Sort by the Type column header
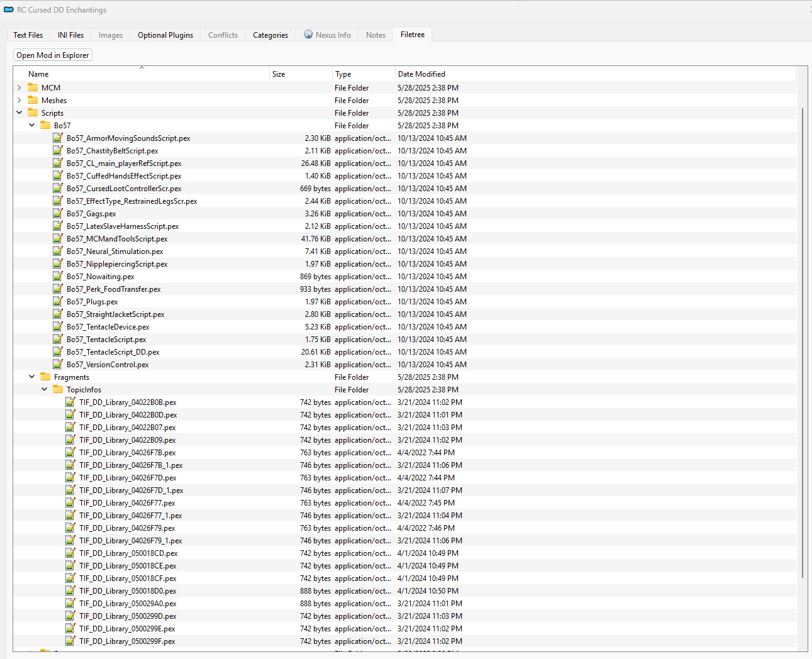 364,74
